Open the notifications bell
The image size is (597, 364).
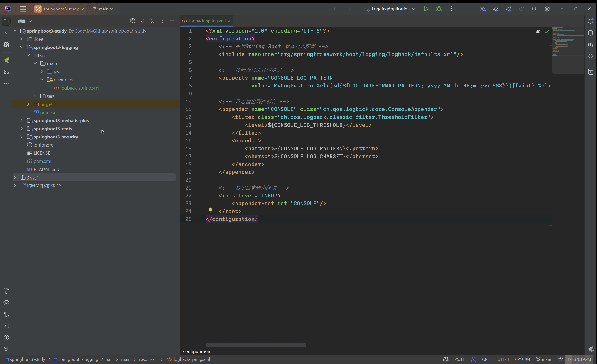590,21
